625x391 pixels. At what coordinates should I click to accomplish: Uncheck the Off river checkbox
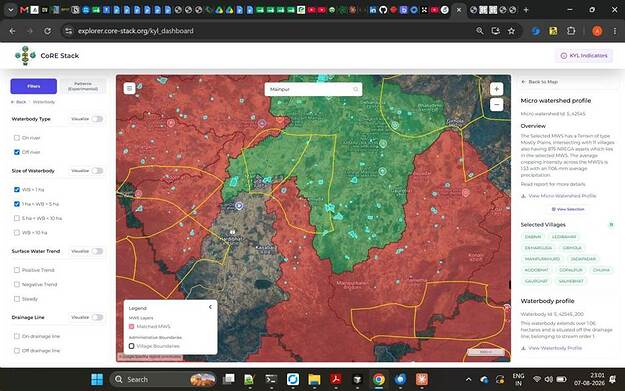pos(17,152)
